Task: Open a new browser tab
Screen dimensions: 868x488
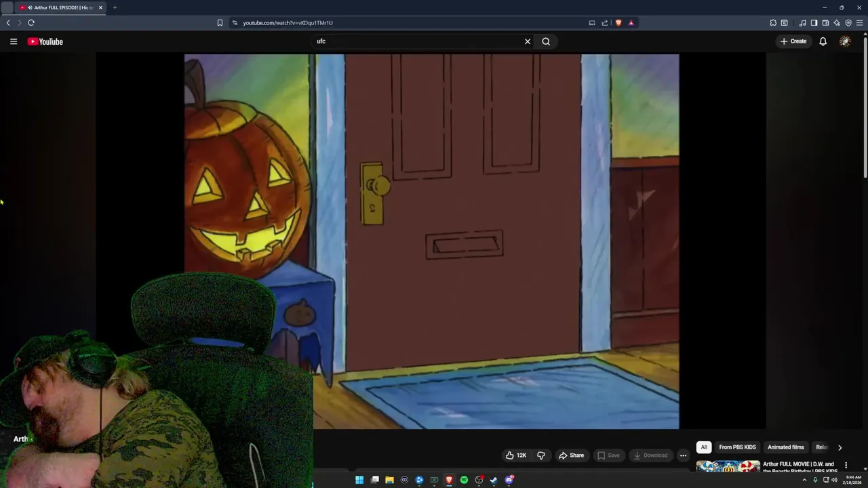Action: pos(115,7)
